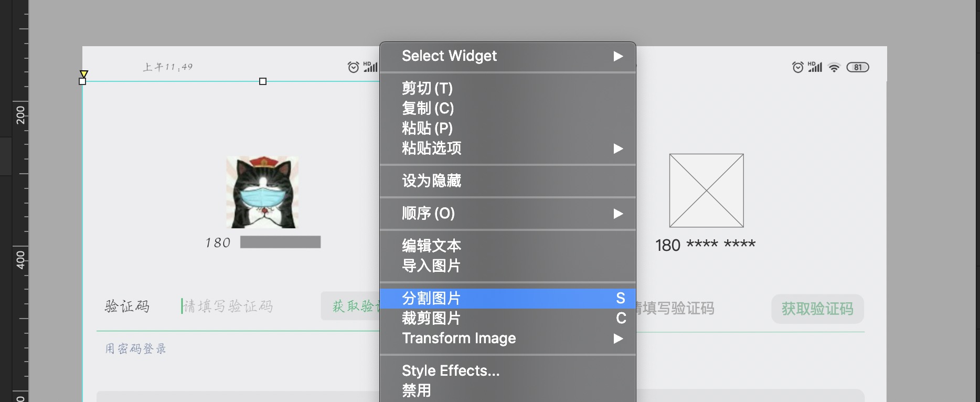Click the masked cat avatar image
The image size is (980, 402).
[x=262, y=192]
